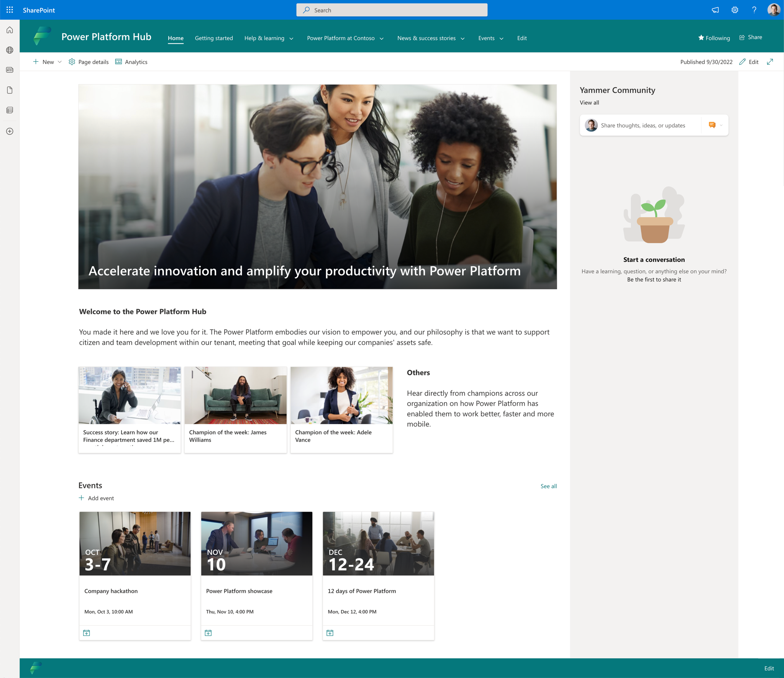Click the SharePoint home icon in sidebar
The width and height of the screenshot is (784, 678).
click(10, 31)
